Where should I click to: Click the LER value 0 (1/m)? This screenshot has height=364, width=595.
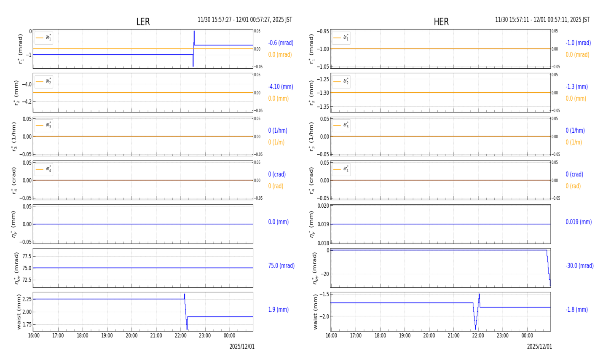(276, 142)
